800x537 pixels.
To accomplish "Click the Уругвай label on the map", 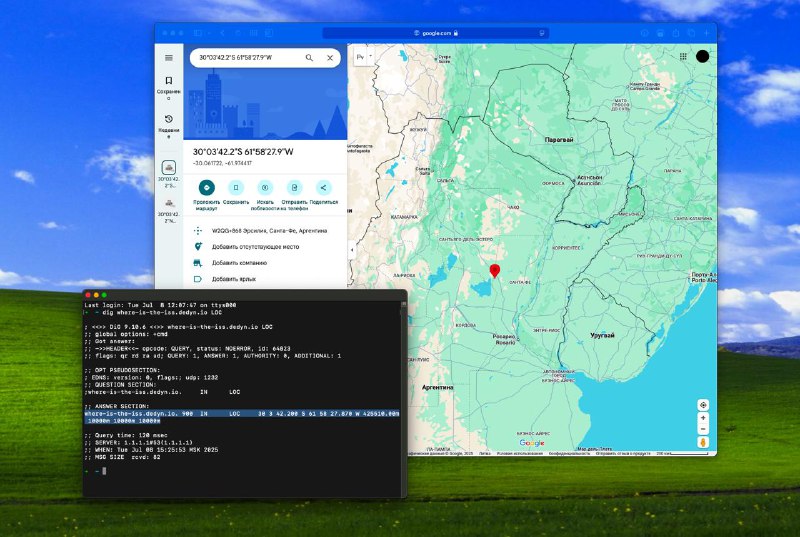I will pos(602,335).
